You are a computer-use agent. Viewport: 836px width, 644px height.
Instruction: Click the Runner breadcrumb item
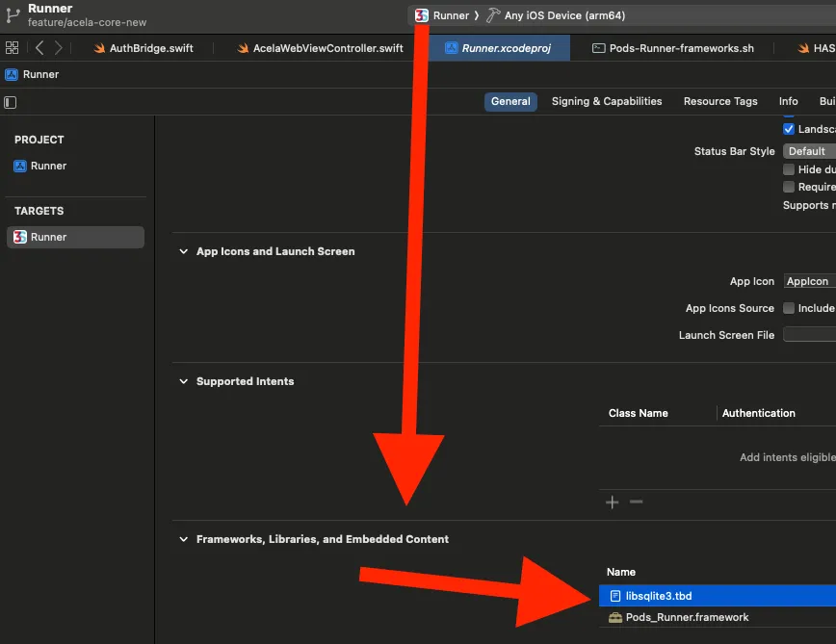click(x=40, y=74)
